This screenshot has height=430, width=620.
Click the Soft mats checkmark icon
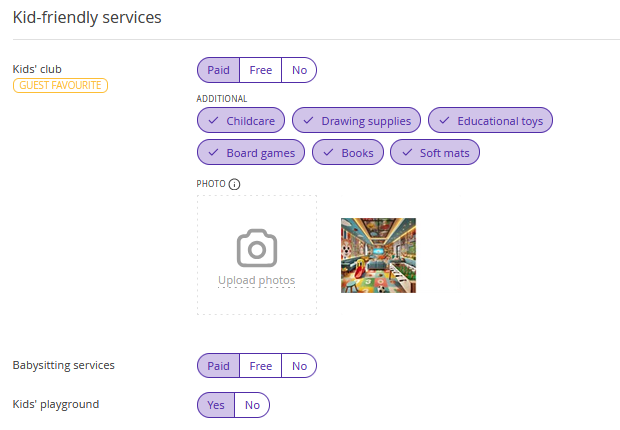click(x=407, y=153)
